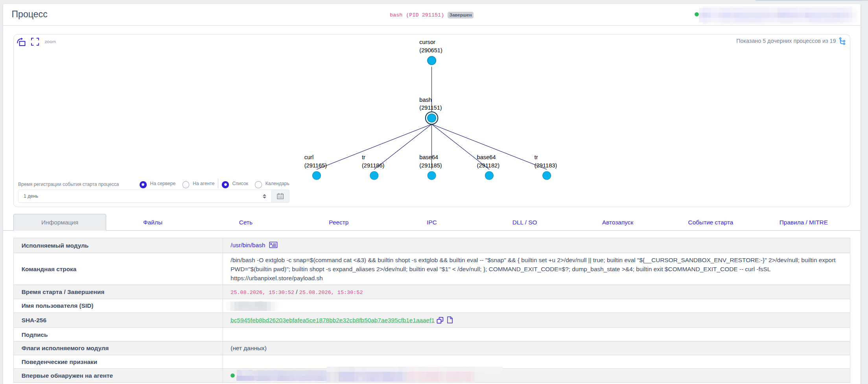The image size is (868, 384).
Task: Switch to the Информация tab
Action: 60,222
